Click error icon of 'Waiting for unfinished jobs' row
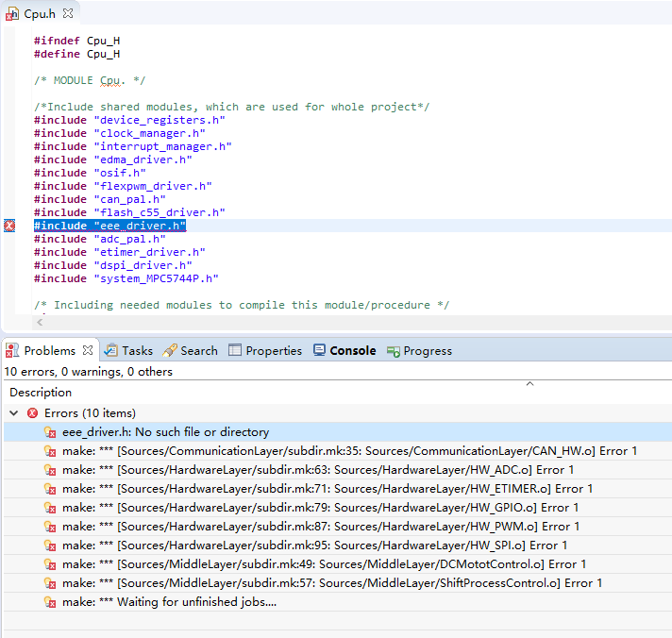The image size is (672, 638). [50, 602]
